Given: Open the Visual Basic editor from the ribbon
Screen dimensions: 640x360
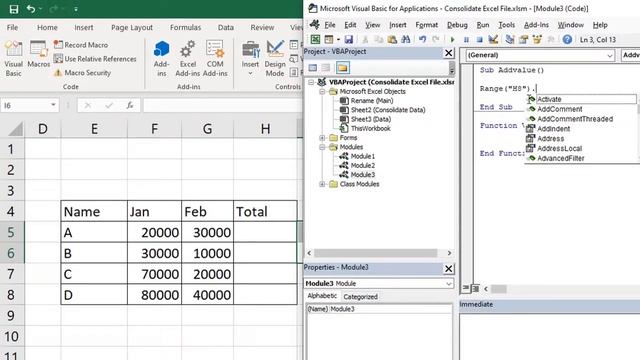Looking at the screenshot, I should 13,59.
